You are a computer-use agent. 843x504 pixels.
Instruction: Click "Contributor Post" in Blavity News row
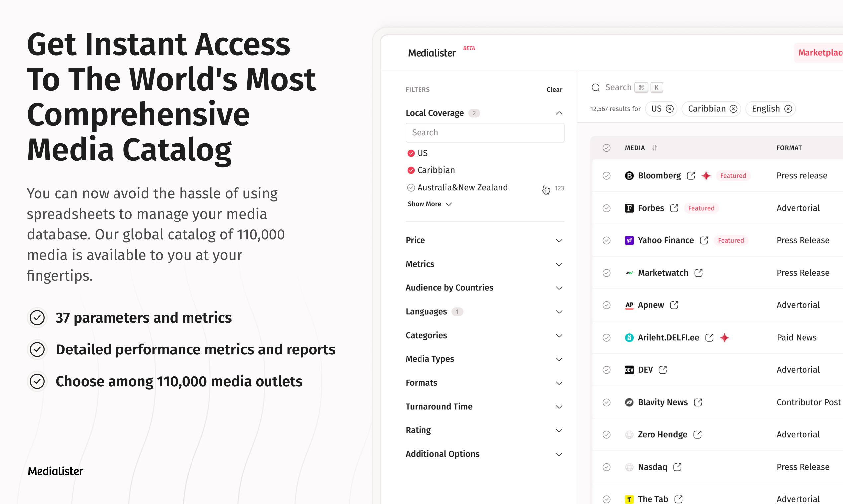click(x=808, y=402)
